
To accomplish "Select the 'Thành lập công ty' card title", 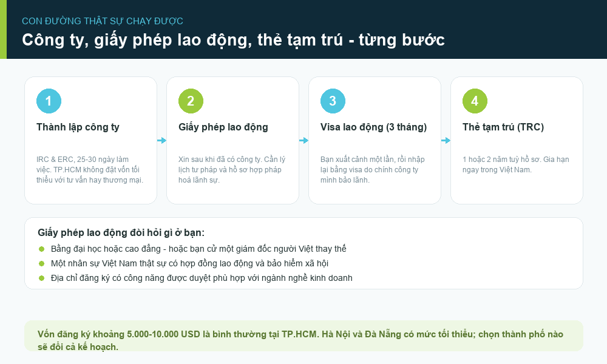I will 78,127.
